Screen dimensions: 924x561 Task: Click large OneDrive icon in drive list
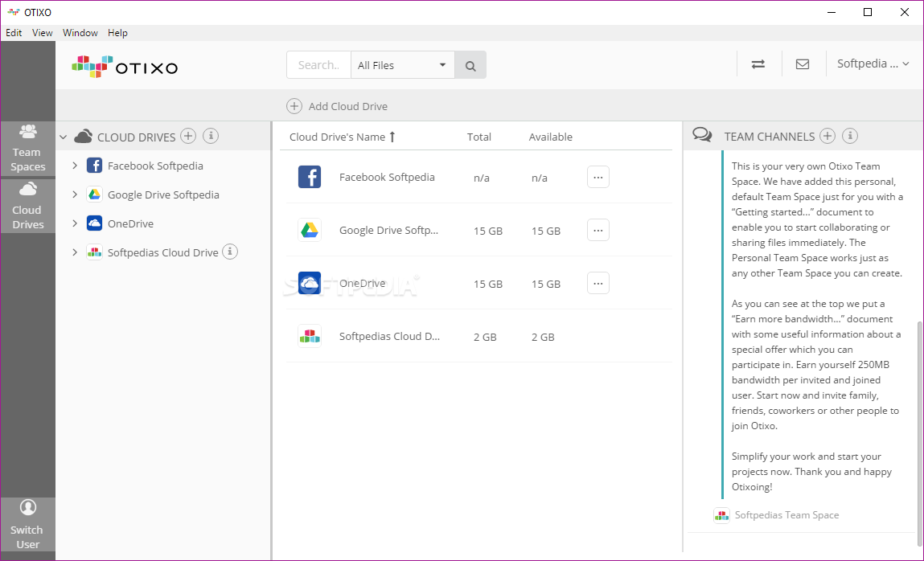(310, 283)
